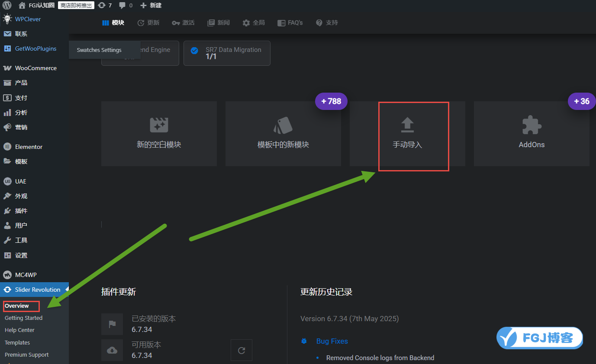Select the 更新历史记录 heading

[x=326, y=292]
